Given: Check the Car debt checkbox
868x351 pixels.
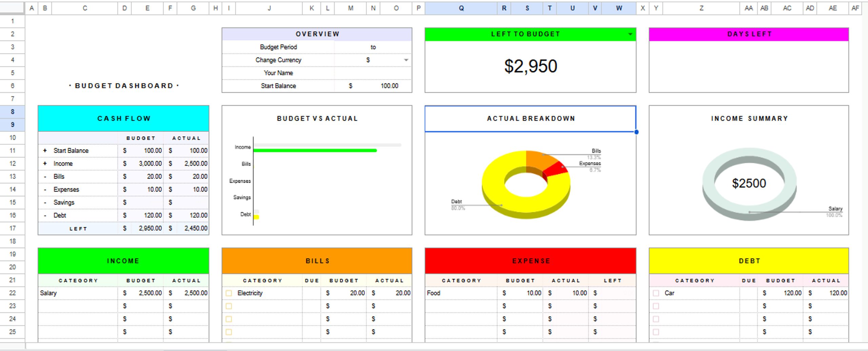Looking at the screenshot, I should [x=656, y=293].
